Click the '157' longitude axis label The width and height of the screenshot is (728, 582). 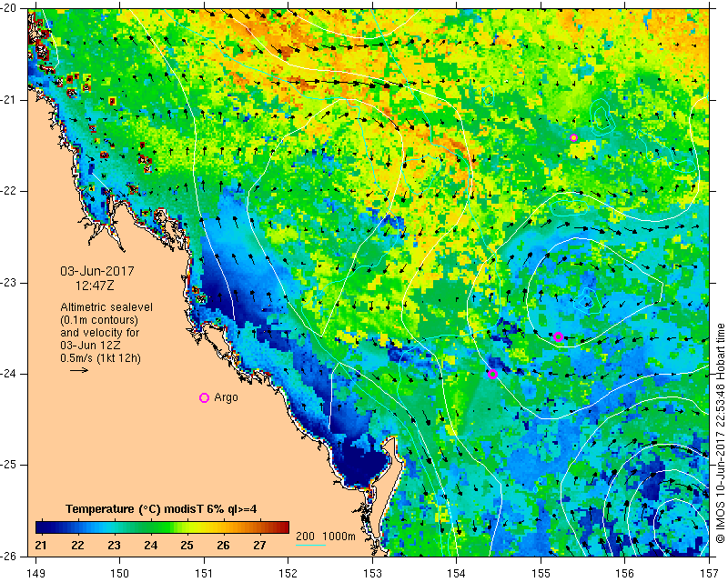point(710,574)
